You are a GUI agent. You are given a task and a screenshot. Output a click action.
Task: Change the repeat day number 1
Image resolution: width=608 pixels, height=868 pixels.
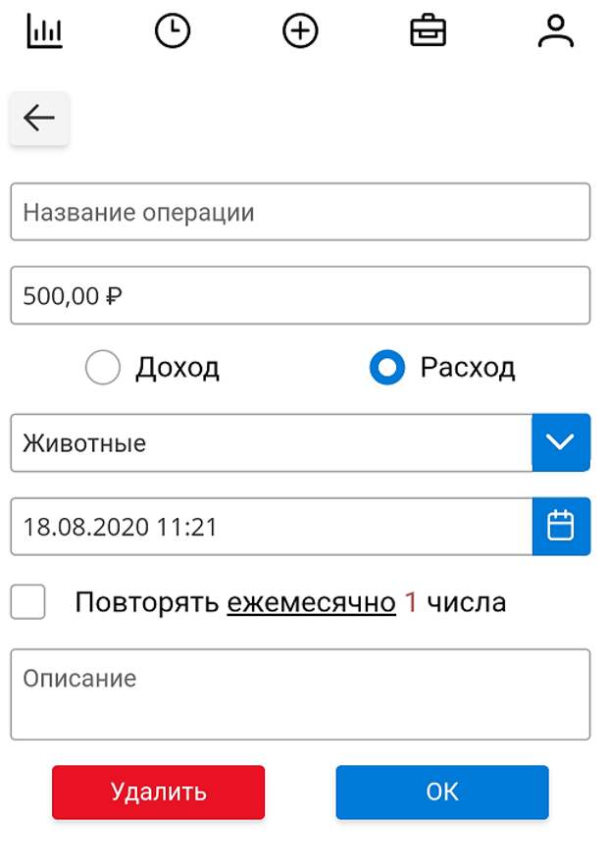pos(410,602)
